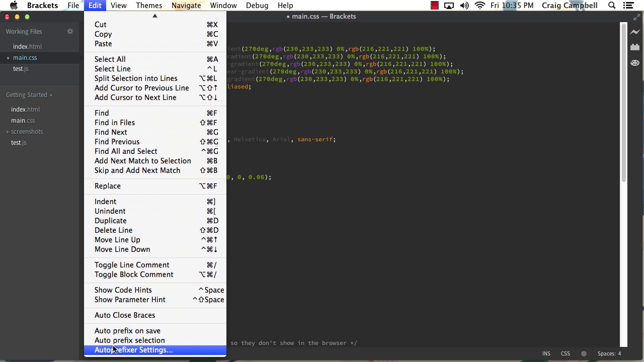This screenshot has height=362, width=644.
Task: Click the volume icon in menu bar
Action: [x=464, y=6]
